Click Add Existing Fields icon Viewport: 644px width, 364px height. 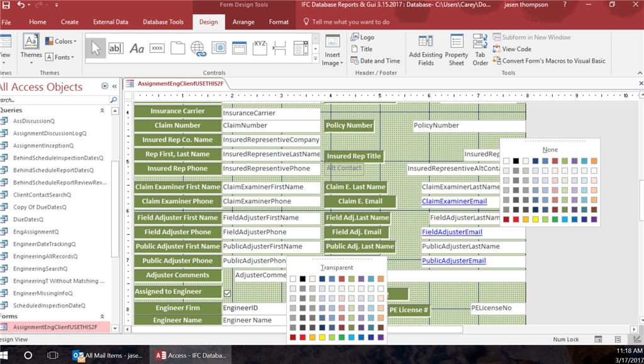[x=426, y=50]
